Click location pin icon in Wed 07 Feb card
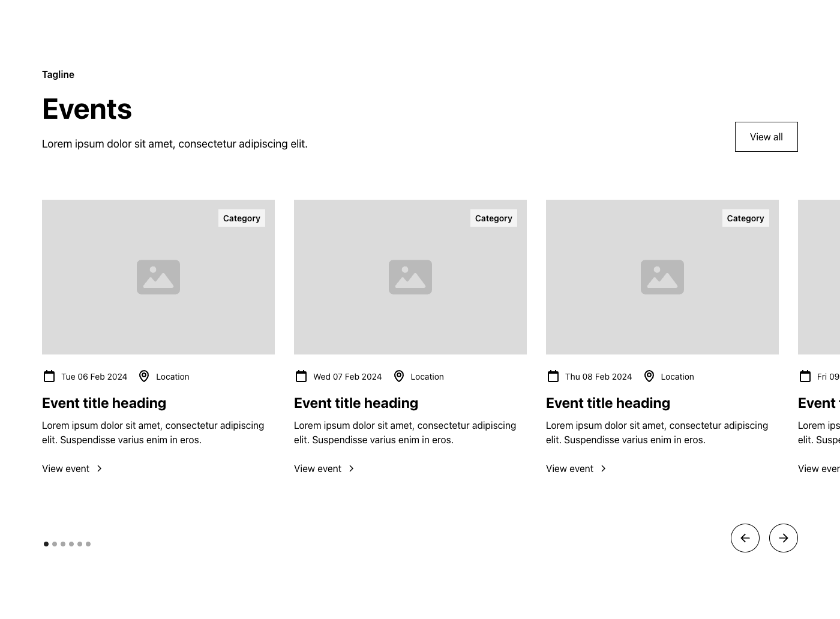Screen dimensions: 840x619 click(399, 376)
